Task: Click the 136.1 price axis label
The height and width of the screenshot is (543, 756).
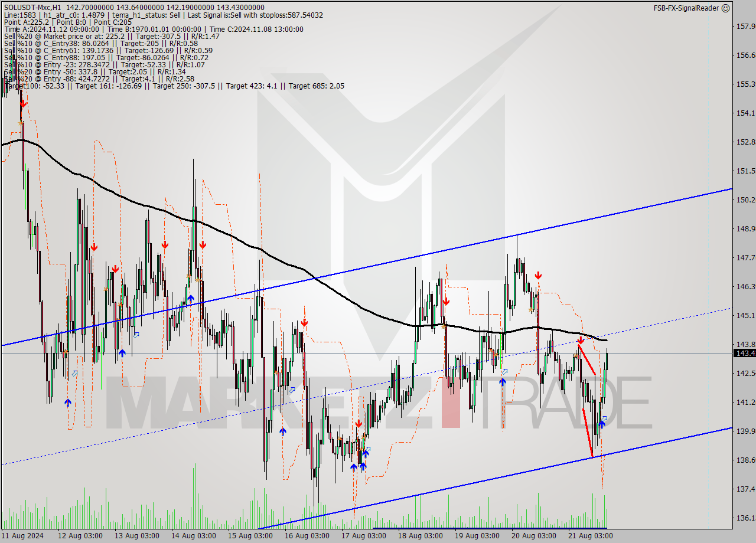Action: point(745,518)
